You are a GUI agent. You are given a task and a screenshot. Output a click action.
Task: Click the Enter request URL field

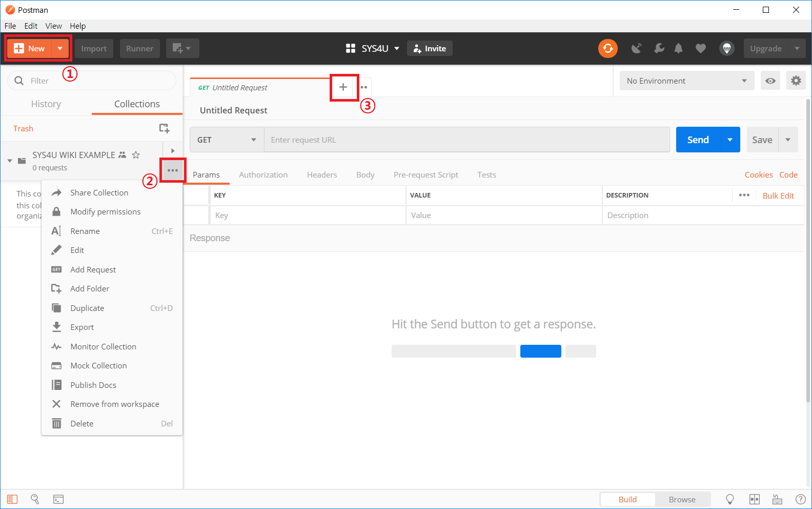(467, 140)
